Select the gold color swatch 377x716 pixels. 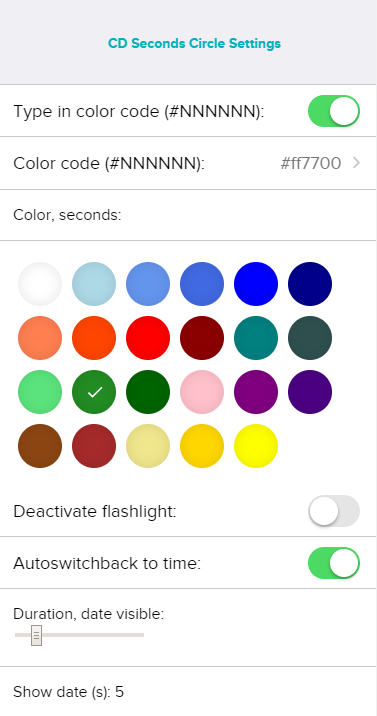tap(202, 446)
